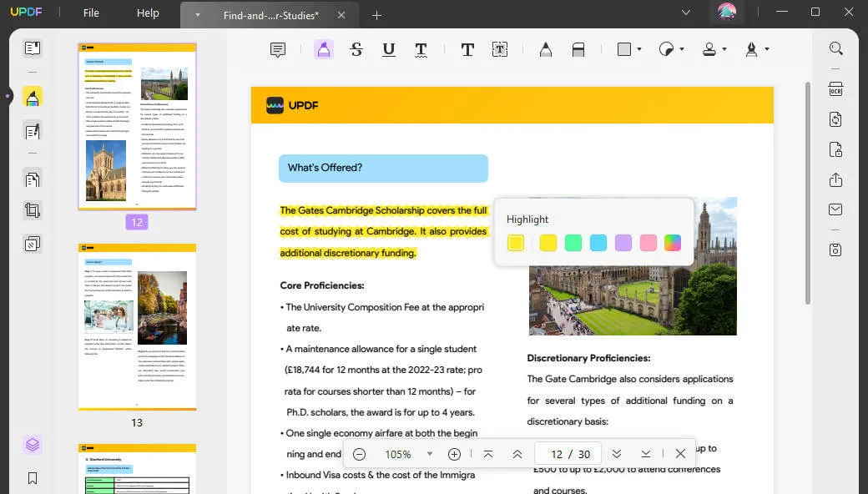The height and width of the screenshot is (494, 868).
Task: Select the Underline markup tool
Action: coord(388,48)
